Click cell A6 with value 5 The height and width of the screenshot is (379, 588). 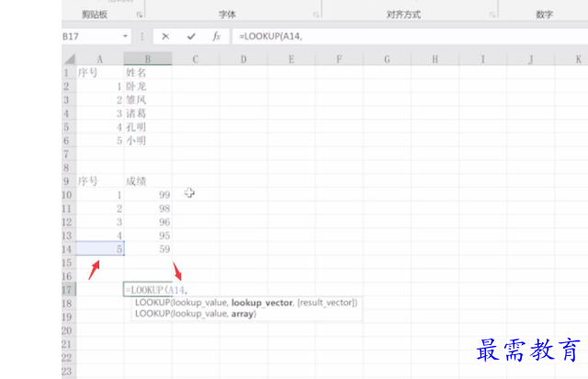coord(100,141)
